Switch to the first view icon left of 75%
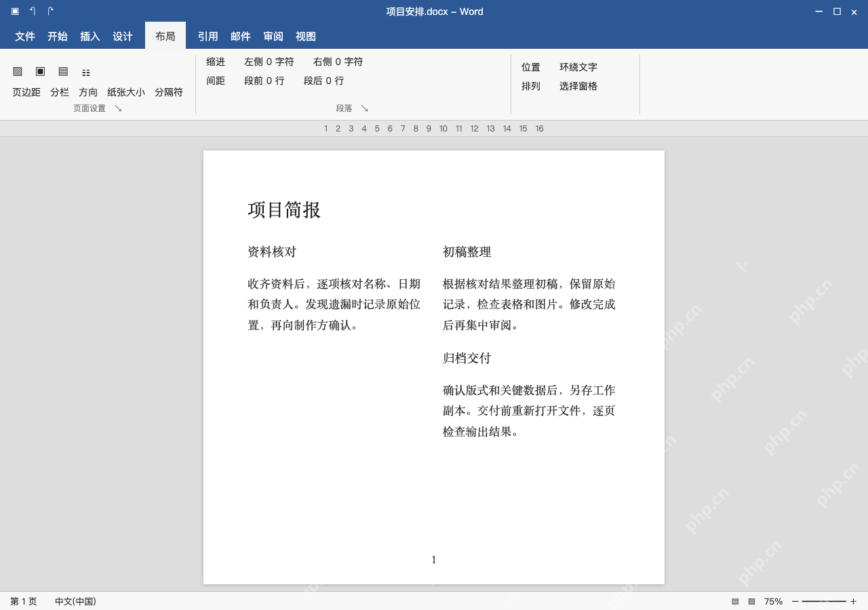Image resolution: width=868 pixels, height=610 pixels. (x=735, y=601)
